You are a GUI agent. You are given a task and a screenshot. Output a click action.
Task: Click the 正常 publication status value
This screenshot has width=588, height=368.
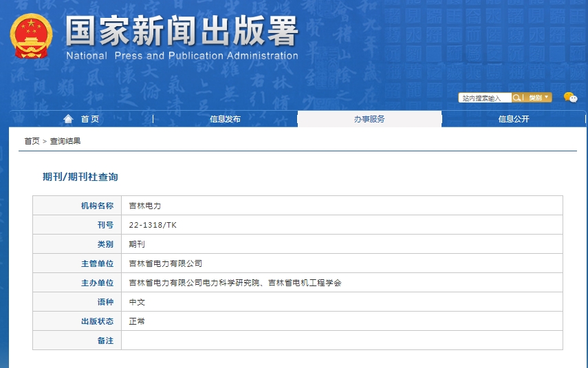(x=137, y=321)
